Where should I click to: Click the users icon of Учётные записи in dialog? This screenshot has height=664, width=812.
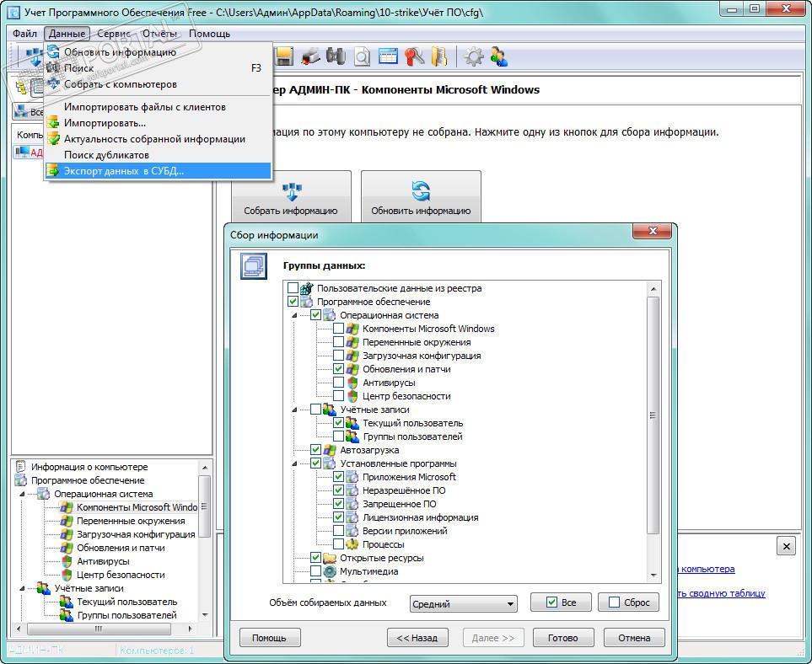pos(330,410)
